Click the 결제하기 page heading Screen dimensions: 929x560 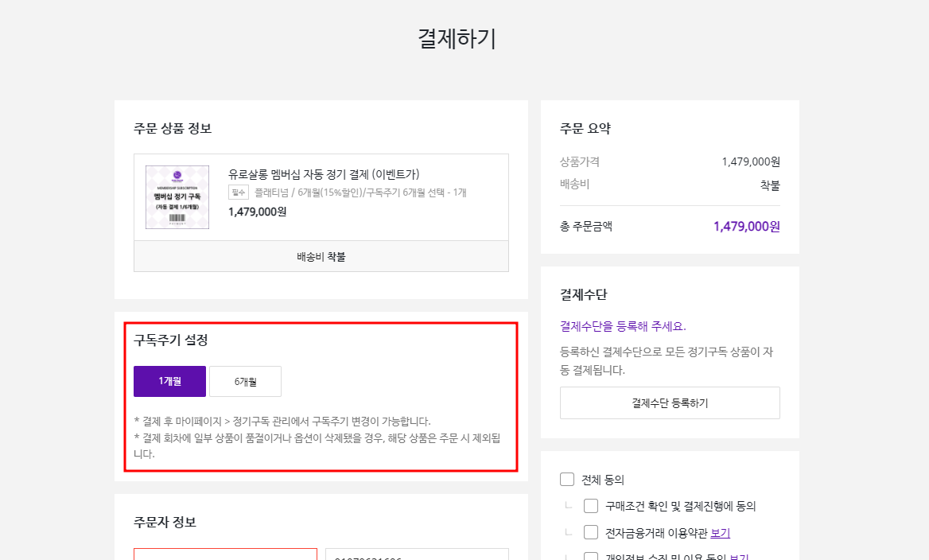[457, 39]
